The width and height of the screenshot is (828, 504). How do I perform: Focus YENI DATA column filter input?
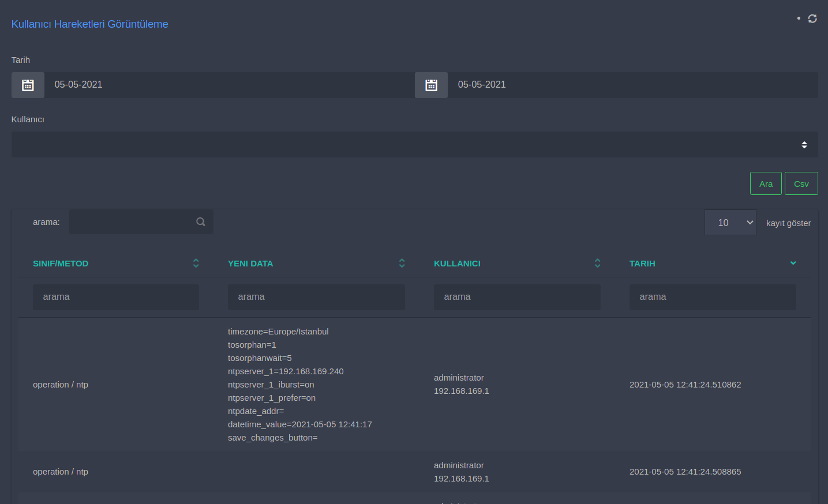pos(316,297)
